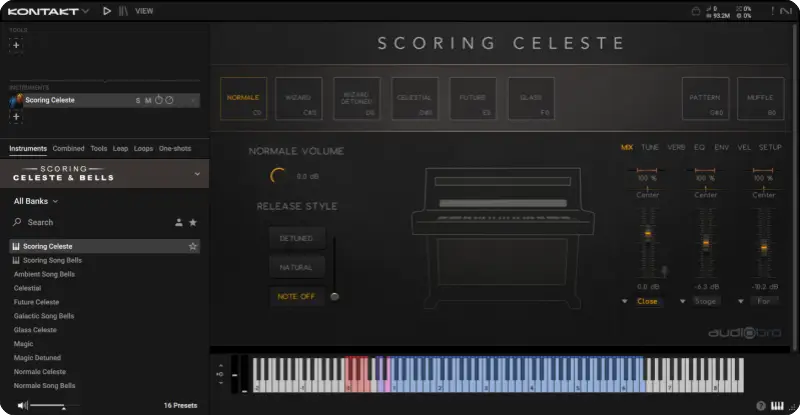Add a tool with the Tools plus icon
The width and height of the screenshot is (800, 415).
(x=16, y=45)
